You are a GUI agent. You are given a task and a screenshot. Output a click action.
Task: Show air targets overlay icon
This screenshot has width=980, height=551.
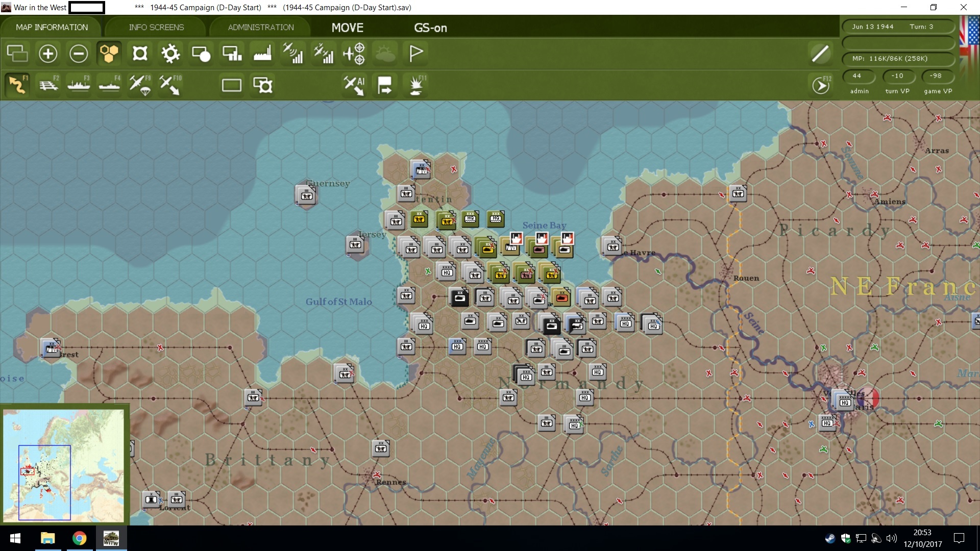[x=354, y=53]
